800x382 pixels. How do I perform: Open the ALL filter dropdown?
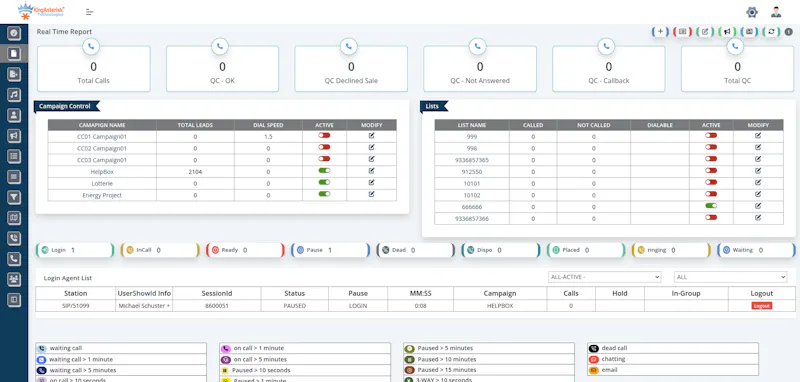731,277
